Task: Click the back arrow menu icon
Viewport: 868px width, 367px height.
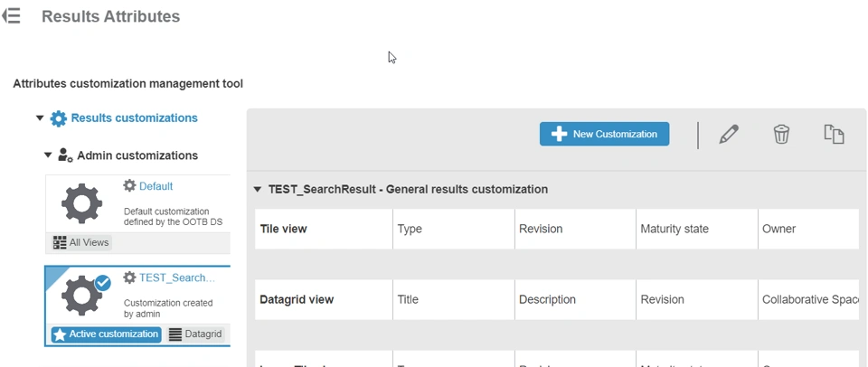Action: [11, 16]
